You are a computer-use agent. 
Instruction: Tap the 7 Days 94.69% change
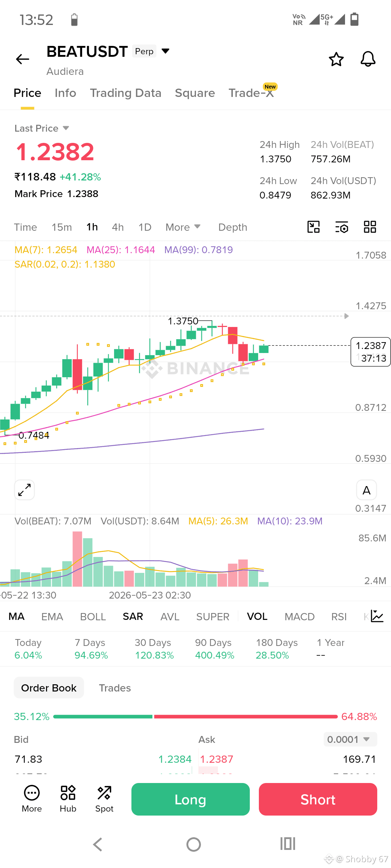[x=91, y=649]
